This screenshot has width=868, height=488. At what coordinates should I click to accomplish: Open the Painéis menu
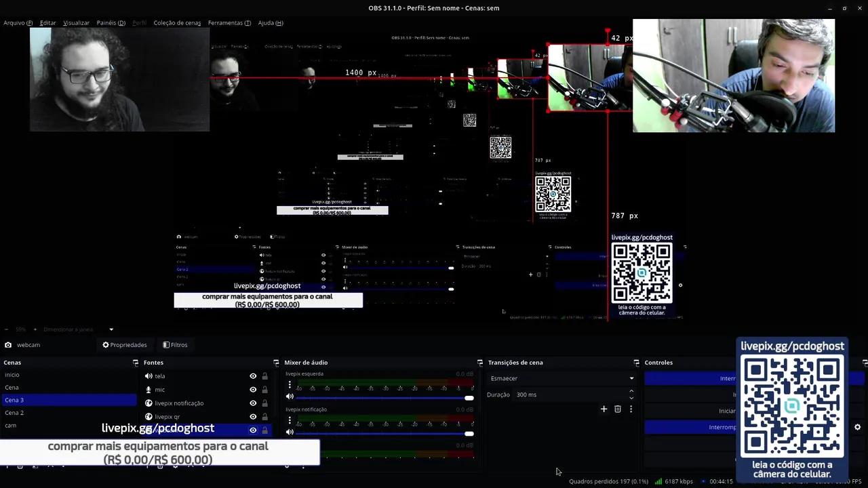tap(111, 22)
